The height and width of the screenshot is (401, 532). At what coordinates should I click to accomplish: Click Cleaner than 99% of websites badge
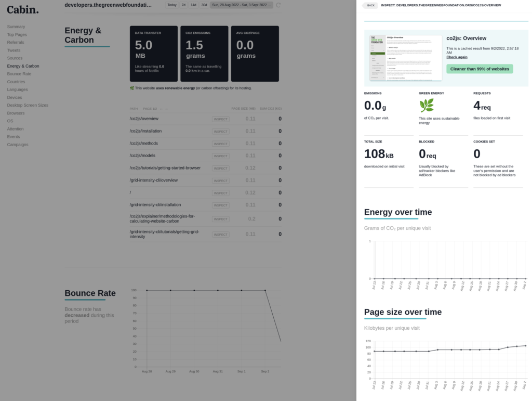click(x=480, y=69)
